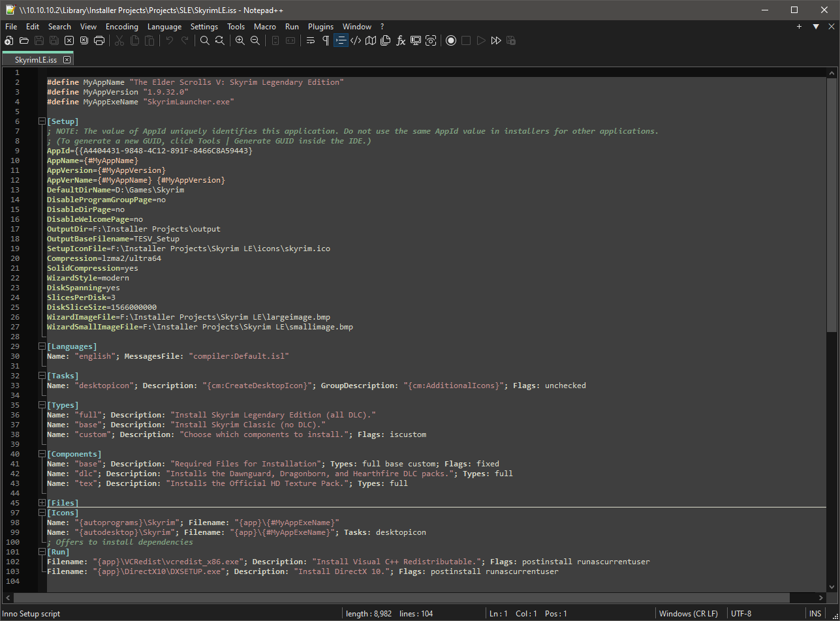Click the Start Recording macro icon
This screenshot has height=621, width=840.
pos(451,40)
